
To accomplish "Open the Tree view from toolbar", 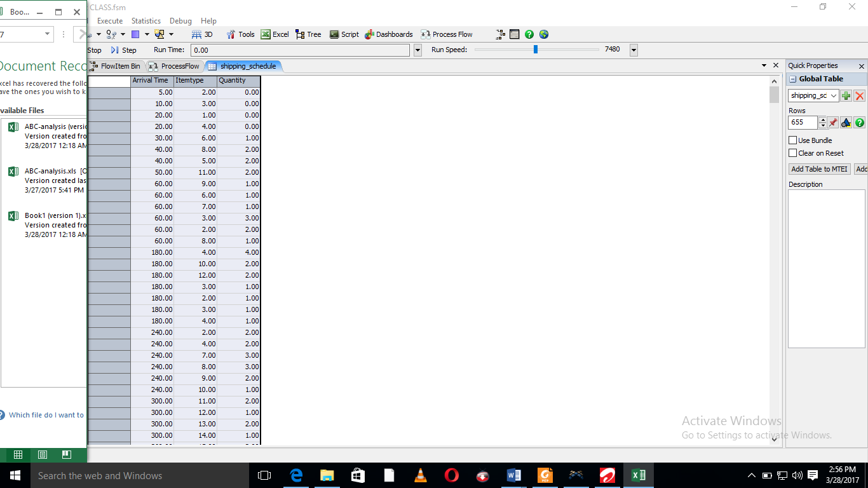I will click(x=309, y=34).
